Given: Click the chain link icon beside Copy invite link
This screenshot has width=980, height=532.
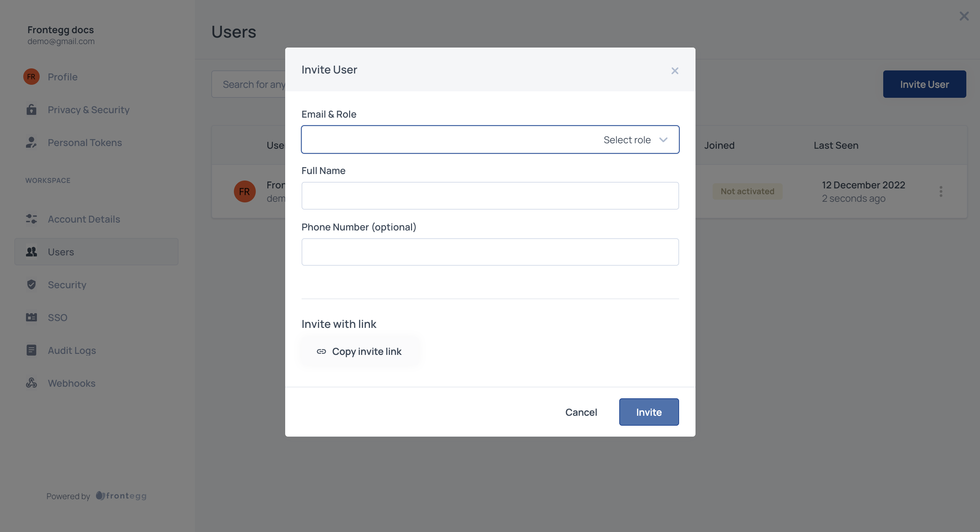Looking at the screenshot, I should tap(321, 351).
